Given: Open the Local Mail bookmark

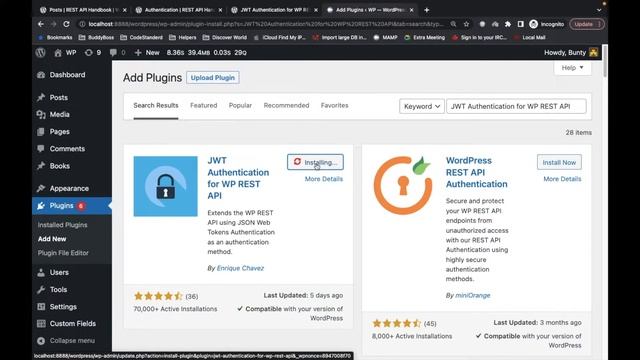Looking at the screenshot, I should point(530,37).
